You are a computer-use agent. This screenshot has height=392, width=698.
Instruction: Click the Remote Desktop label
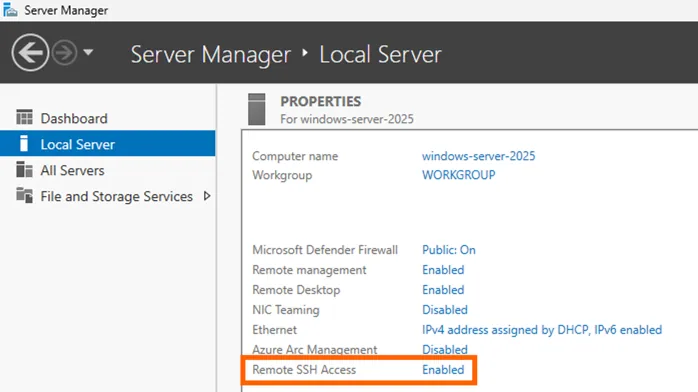[296, 290]
